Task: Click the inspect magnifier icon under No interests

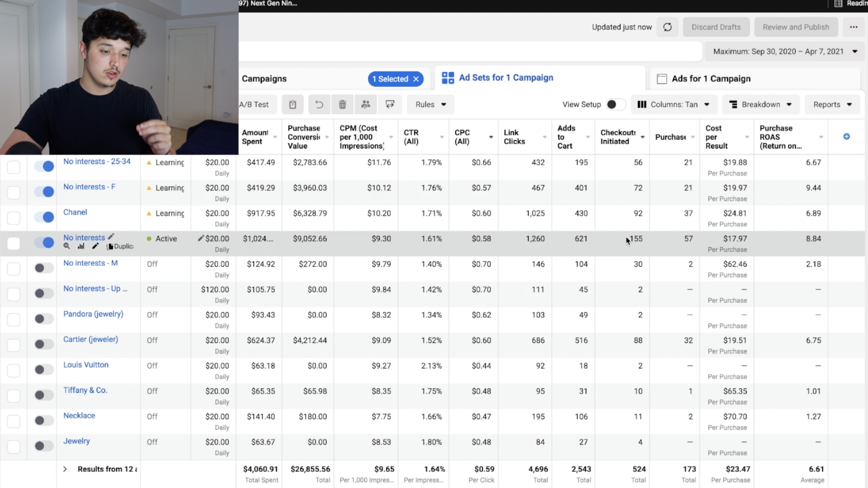Action: (x=67, y=246)
